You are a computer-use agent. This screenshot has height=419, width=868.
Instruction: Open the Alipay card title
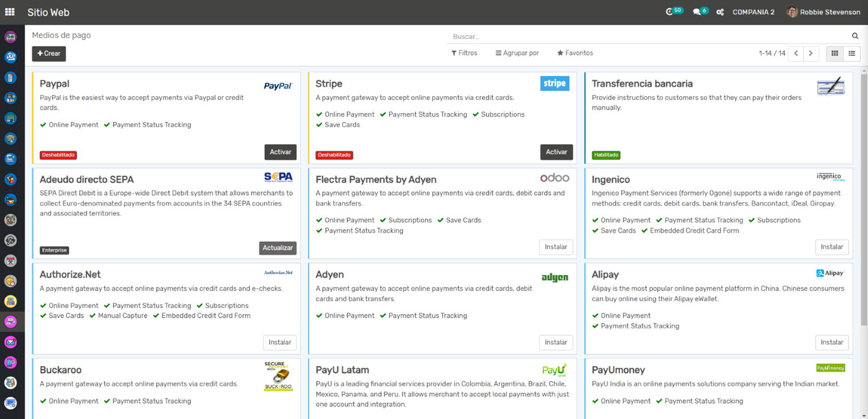pos(605,274)
